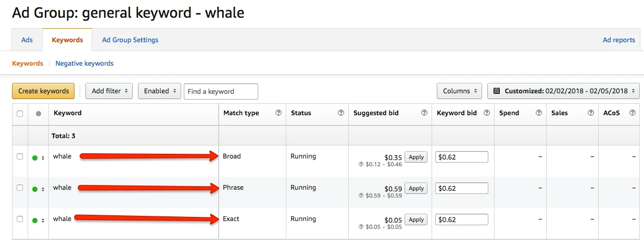Click the keyword bid field for Exact row
Viewport: 644px width, 244px height.
coord(462,219)
